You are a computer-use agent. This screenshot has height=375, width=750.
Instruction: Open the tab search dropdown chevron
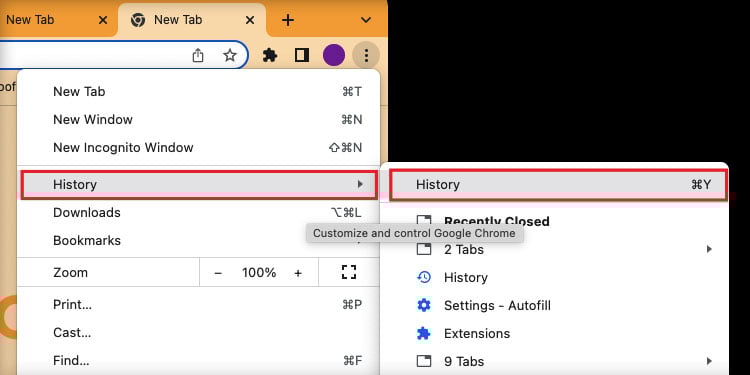(365, 20)
